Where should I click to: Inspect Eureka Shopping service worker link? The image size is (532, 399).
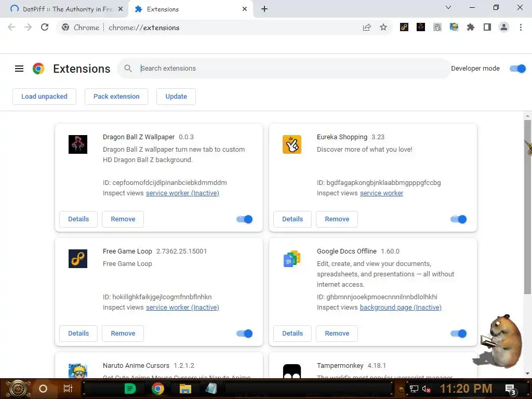381,193
